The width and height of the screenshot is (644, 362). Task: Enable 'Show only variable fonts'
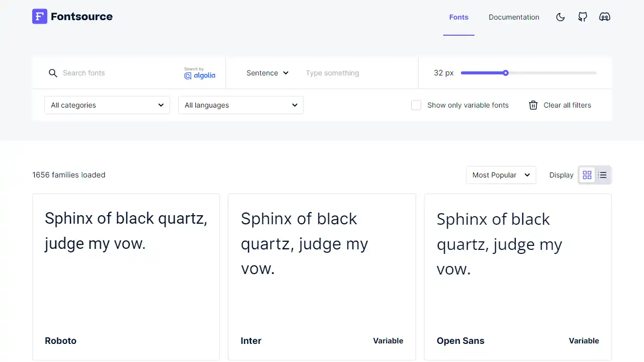pos(416,105)
